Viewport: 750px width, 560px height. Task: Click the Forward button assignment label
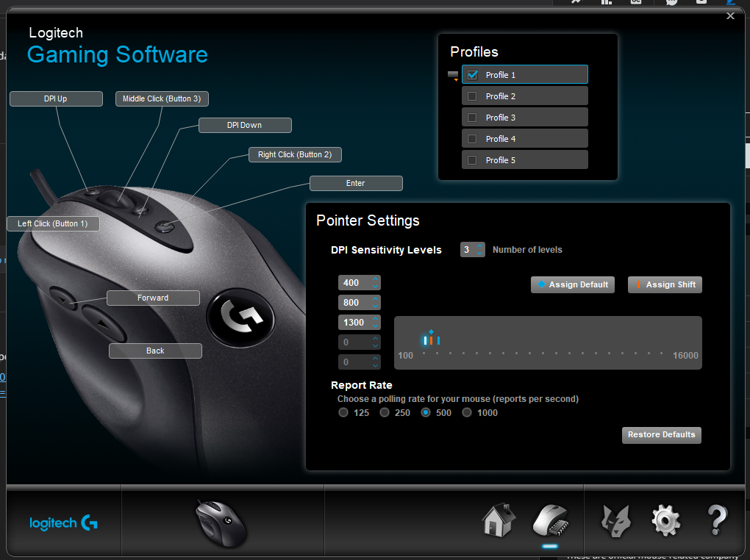click(153, 298)
